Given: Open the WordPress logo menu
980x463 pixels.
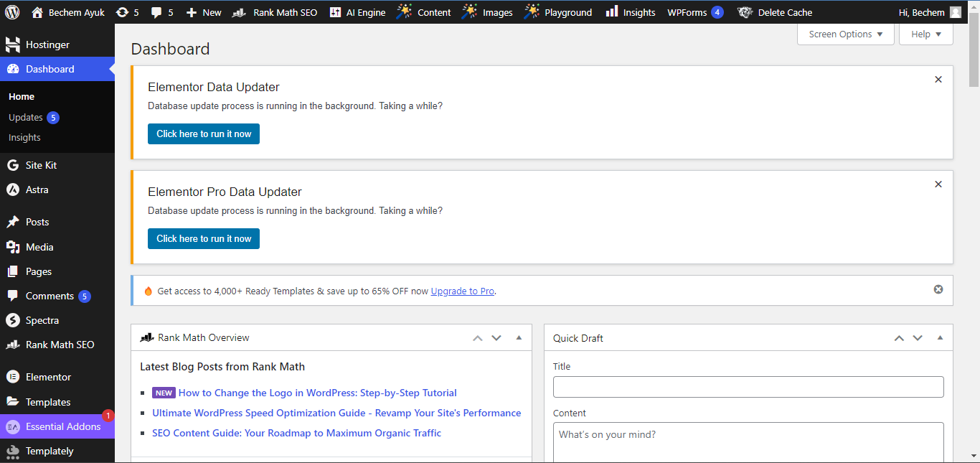Looking at the screenshot, I should (12, 12).
